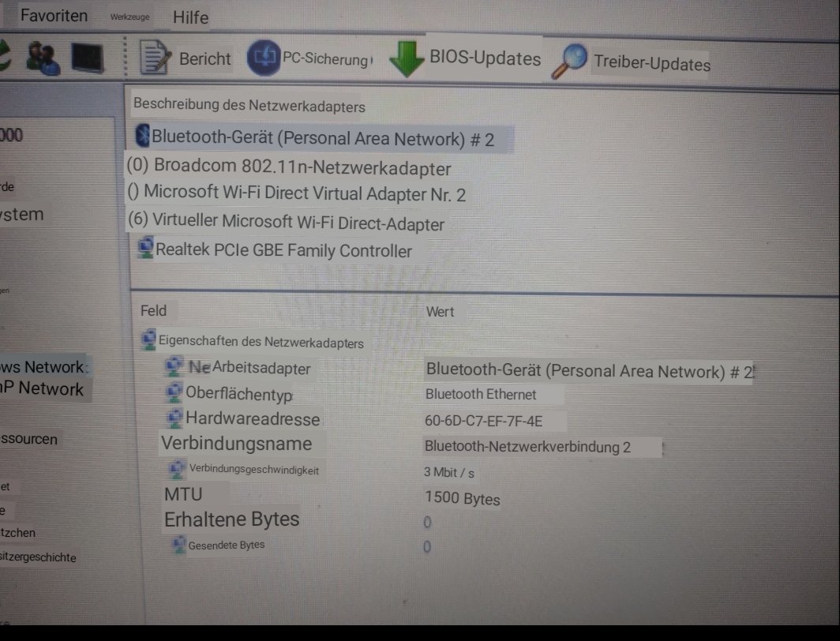This screenshot has width=840, height=641.
Task: Click the value 1500 Bytes
Action: pyautogui.click(x=463, y=498)
